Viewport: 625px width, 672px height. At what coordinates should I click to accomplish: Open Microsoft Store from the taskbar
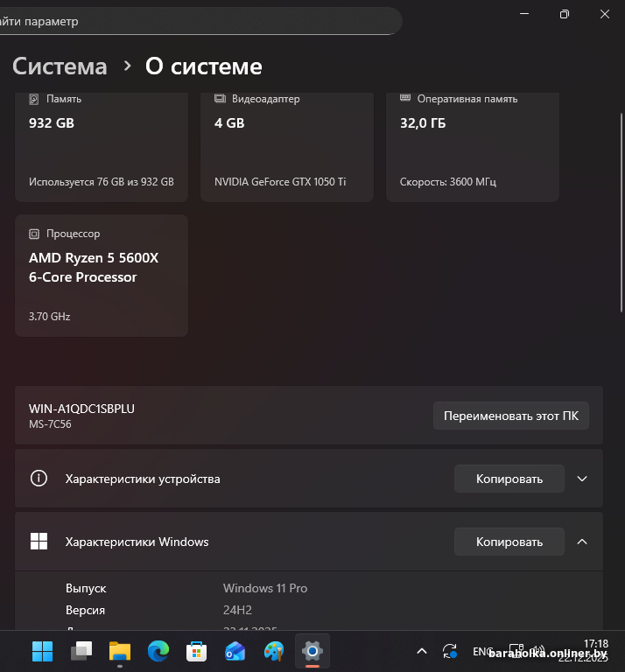pos(196,651)
